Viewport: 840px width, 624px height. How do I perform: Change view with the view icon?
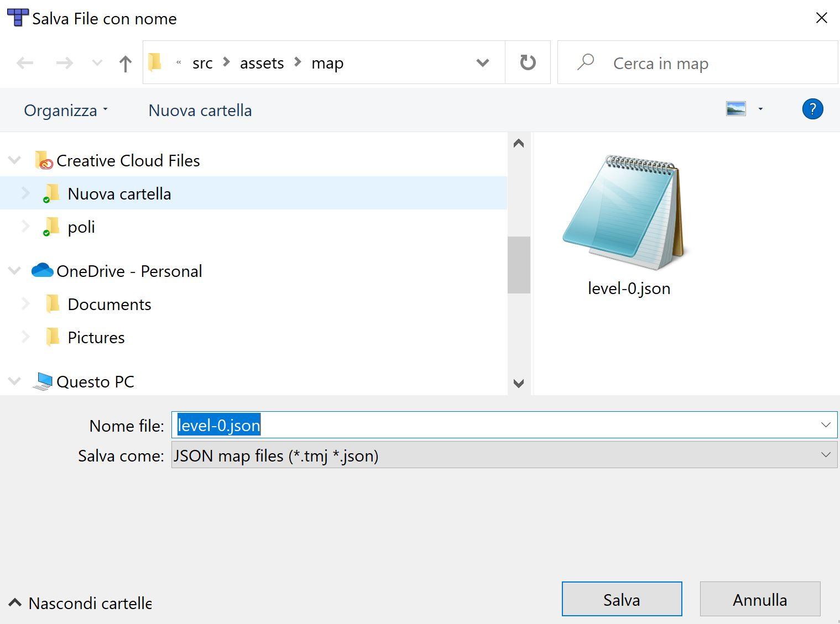coord(736,109)
